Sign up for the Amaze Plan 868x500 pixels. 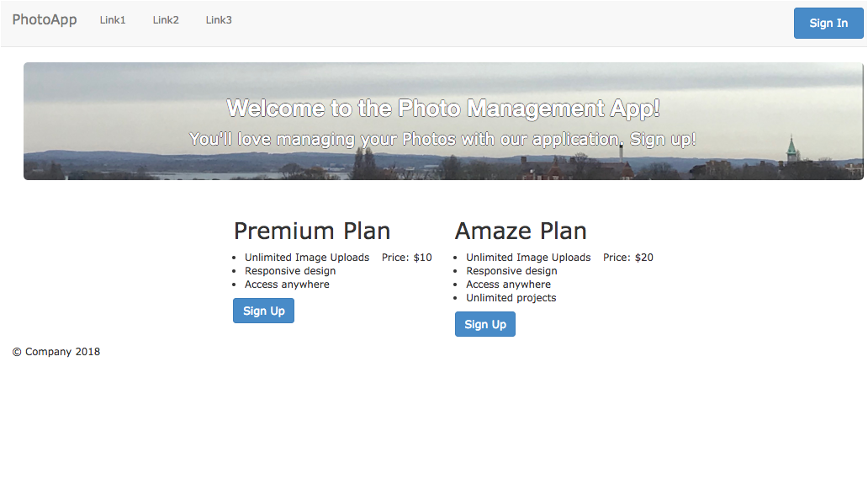485,324
